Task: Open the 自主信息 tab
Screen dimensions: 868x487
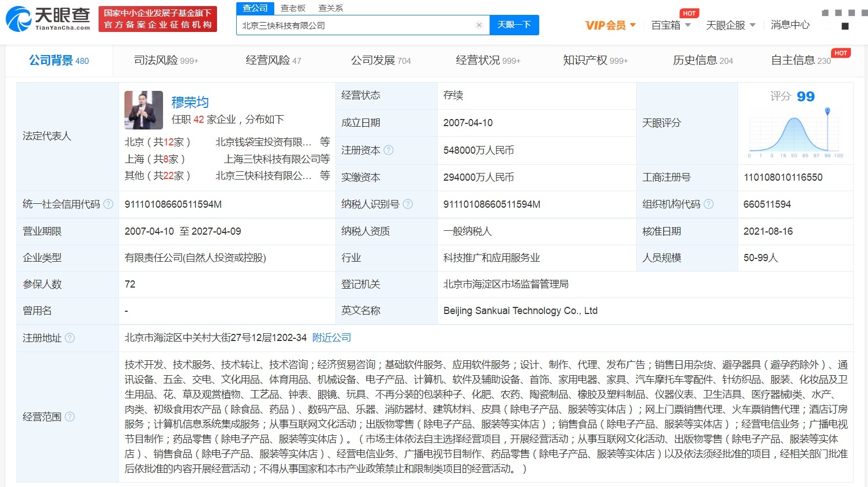Action: (801, 61)
